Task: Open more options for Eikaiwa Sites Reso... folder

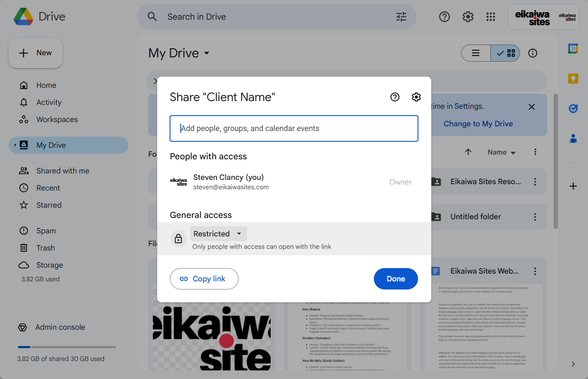Action: pyautogui.click(x=535, y=182)
